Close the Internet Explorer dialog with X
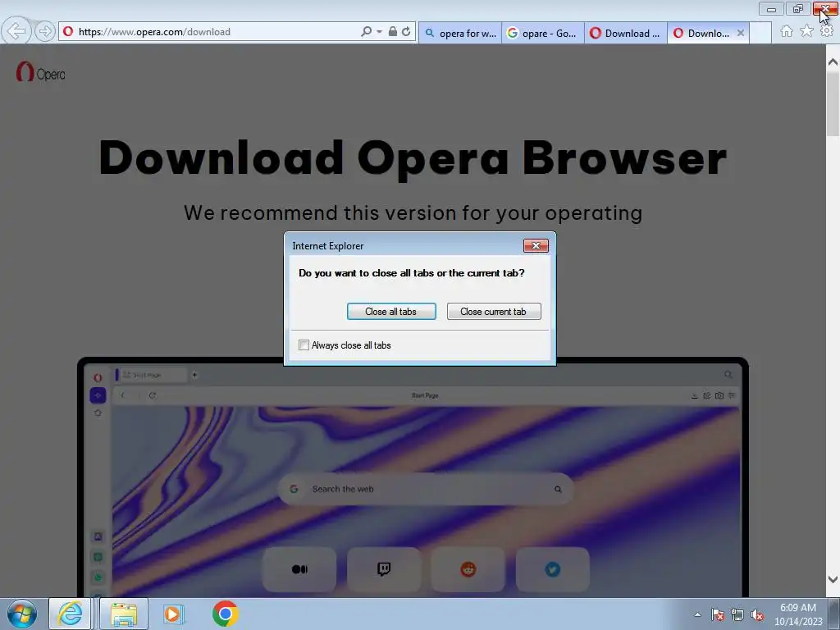840x630 pixels. (x=536, y=245)
